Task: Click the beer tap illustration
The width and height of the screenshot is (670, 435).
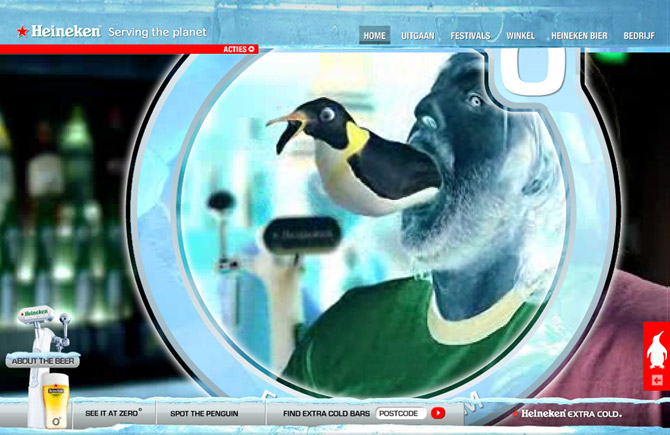Action: 43,329
